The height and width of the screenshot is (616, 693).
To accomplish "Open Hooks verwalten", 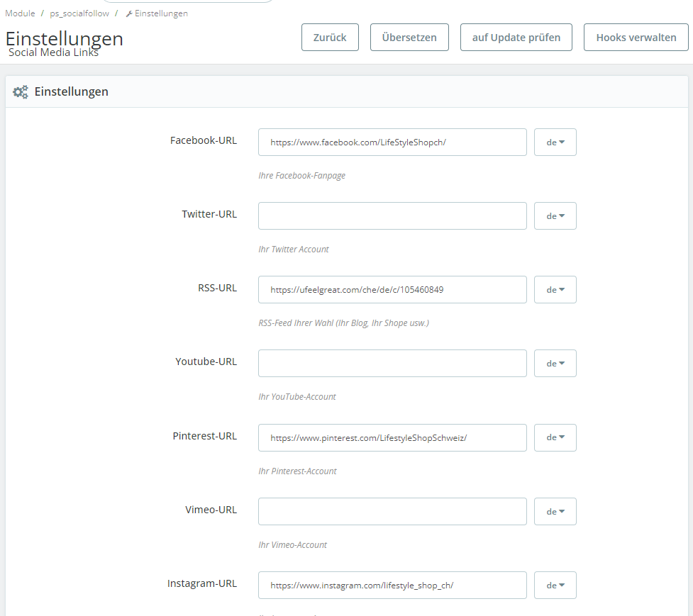I will (x=636, y=38).
